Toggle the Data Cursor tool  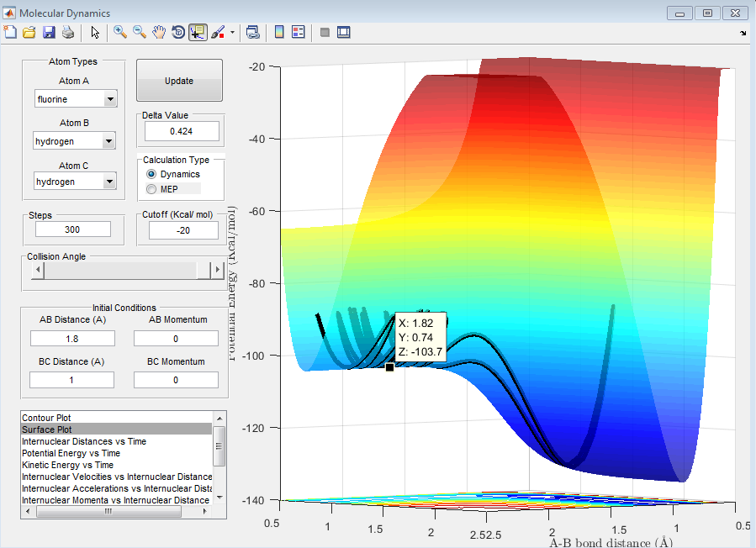tap(198, 32)
